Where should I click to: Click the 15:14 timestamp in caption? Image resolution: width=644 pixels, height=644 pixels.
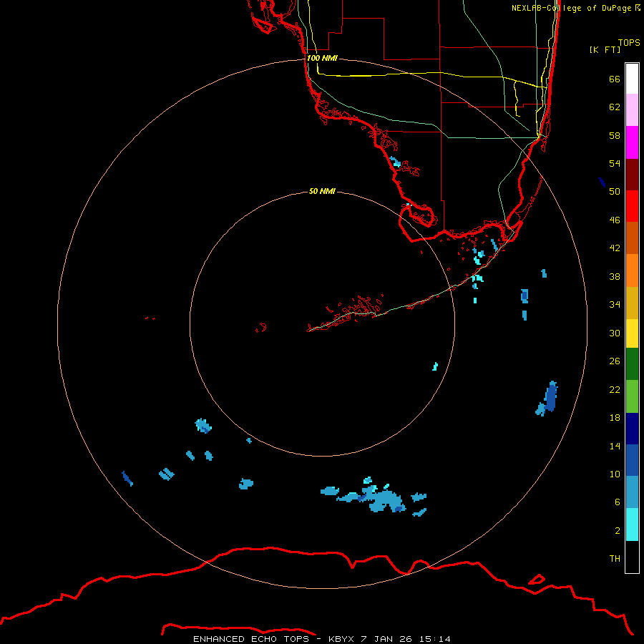click(x=435, y=639)
